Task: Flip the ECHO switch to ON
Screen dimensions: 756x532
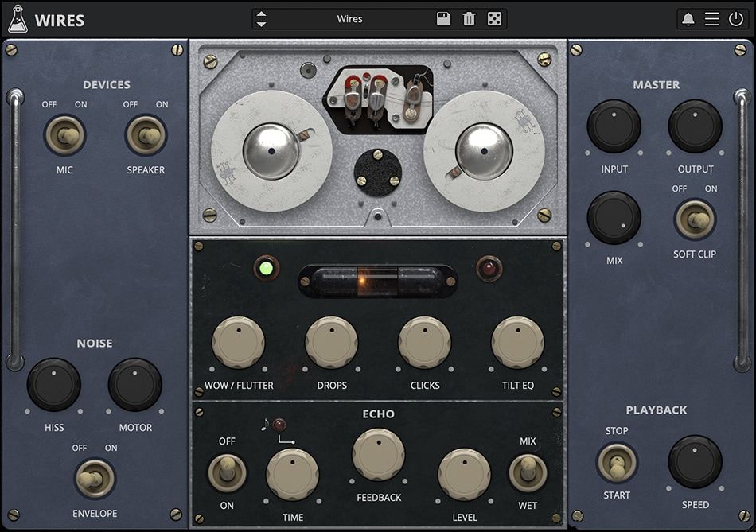Action: point(228,472)
